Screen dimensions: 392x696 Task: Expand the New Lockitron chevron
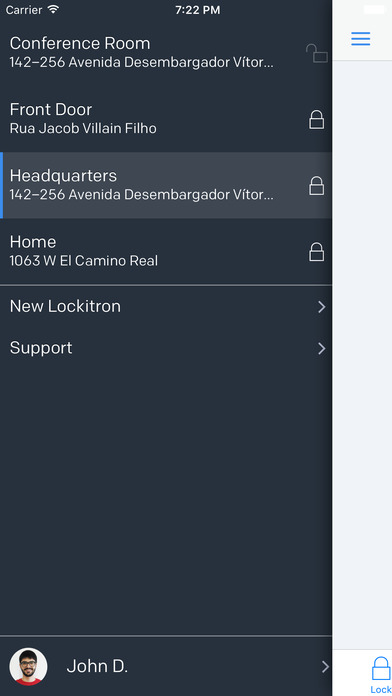click(322, 307)
